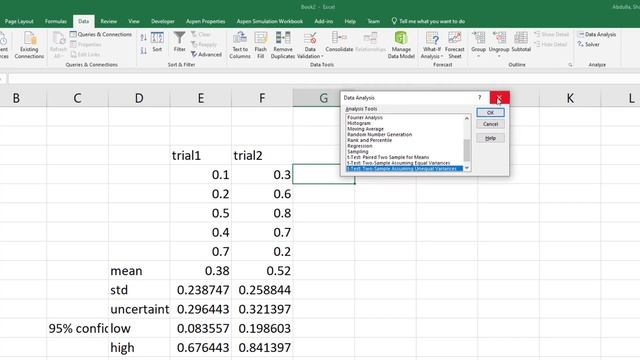The image size is (640, 360).
Task: Select column K header
Action: (x=570, y=98)
